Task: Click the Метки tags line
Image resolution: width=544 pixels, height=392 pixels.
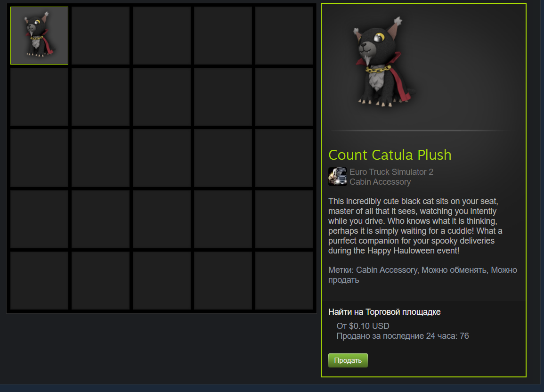Action: click(422, 275)
